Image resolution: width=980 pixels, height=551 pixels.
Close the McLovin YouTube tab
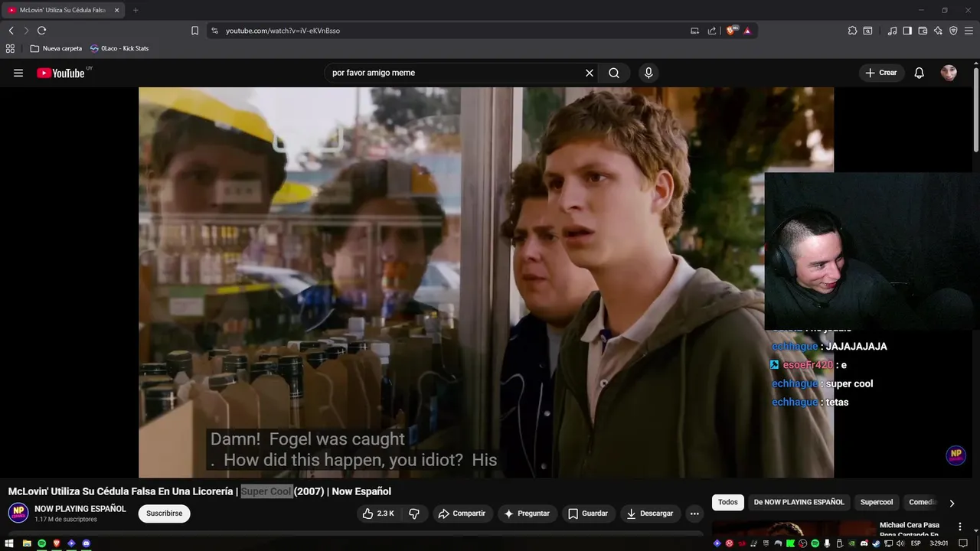(117, 10)
